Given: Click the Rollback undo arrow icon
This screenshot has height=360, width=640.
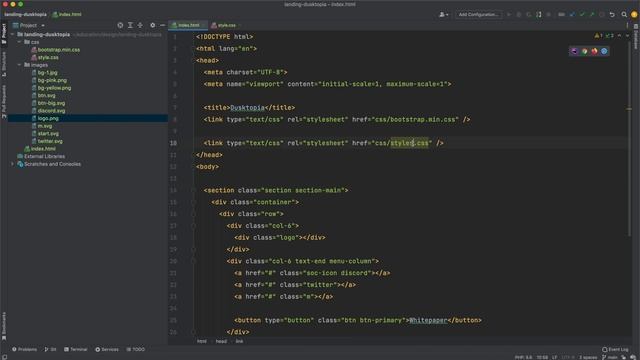Looking at the screenshot, I should (612, 15).
